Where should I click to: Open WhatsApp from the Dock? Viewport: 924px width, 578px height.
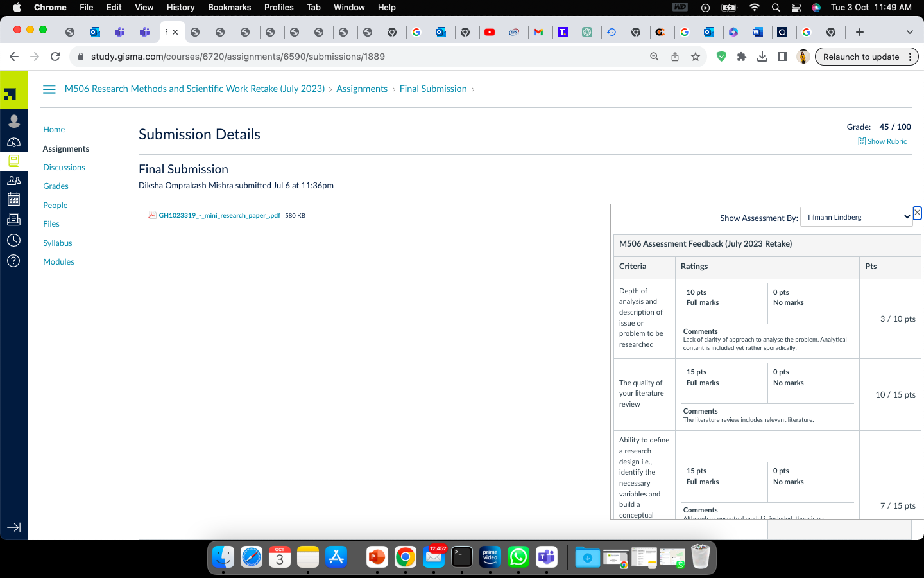coord(518,557)
